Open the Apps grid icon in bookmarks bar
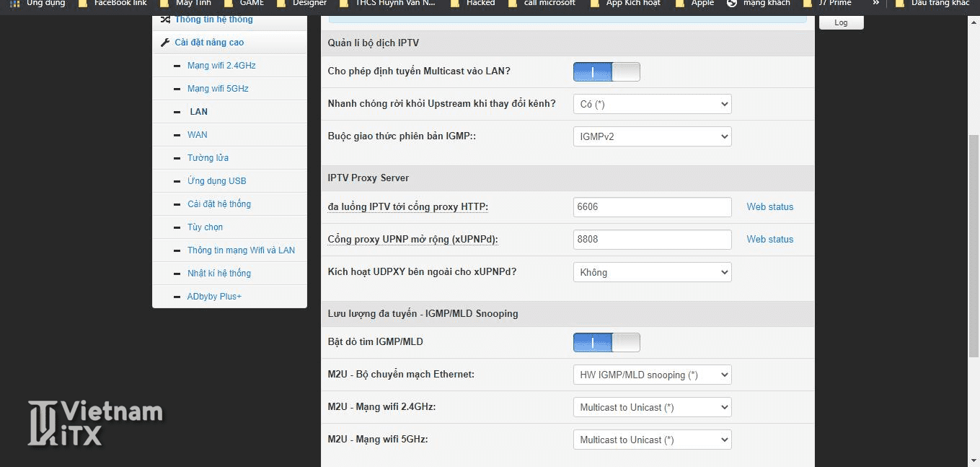980x467 pixels. (14, 4)
